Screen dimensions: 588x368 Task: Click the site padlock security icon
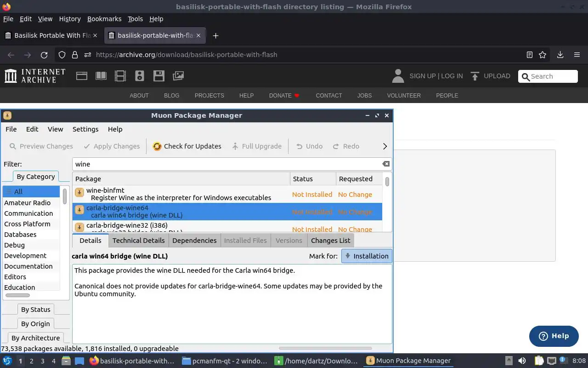pyautogui.click(x=74, y=55)
